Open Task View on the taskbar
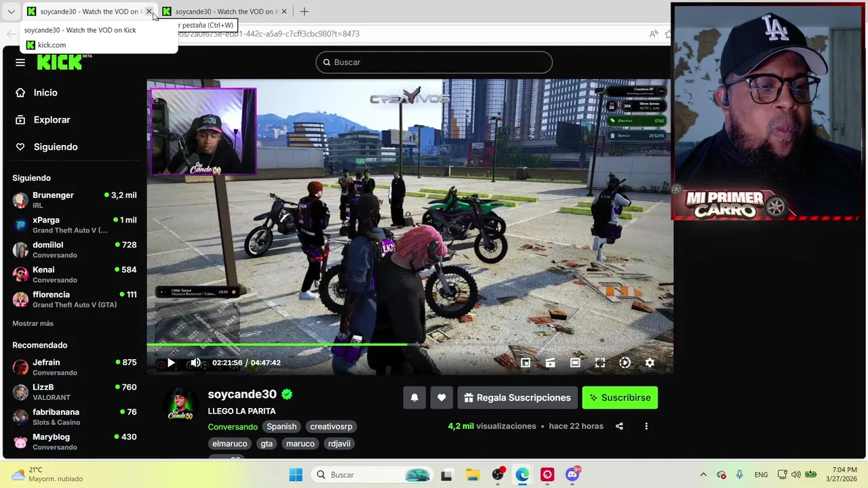 pos(446,475)
